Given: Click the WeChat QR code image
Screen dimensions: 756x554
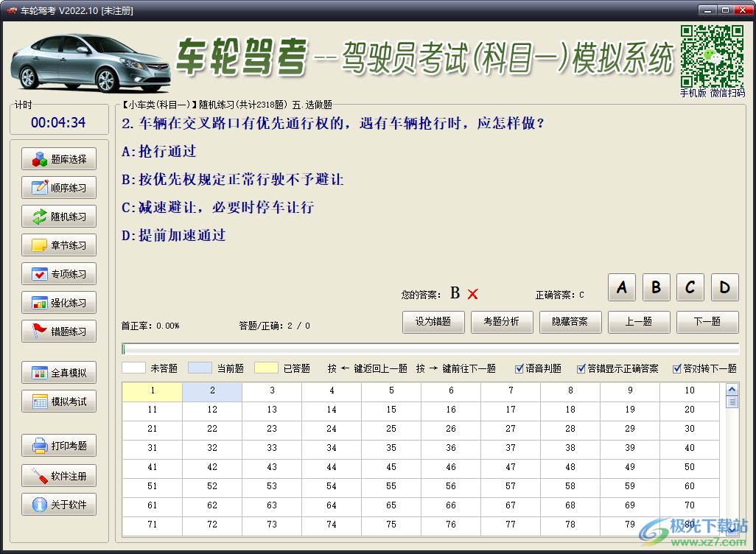Looking at the screenshot, I should 712,56.
